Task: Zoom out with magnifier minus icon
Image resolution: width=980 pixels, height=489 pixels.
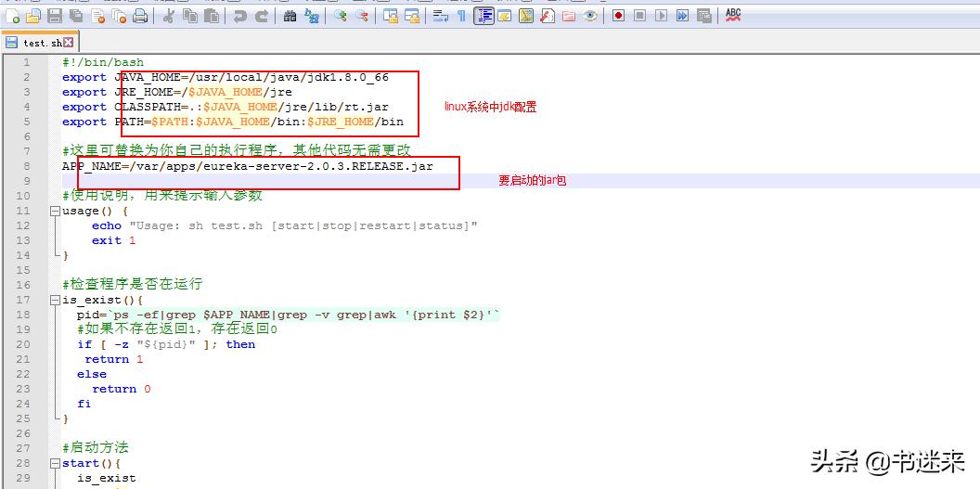Action: (x=361, y=16)
